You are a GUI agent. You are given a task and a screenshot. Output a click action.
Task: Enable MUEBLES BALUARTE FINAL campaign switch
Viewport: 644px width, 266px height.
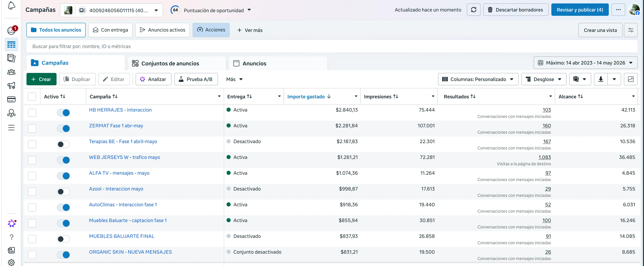point(63,239)
